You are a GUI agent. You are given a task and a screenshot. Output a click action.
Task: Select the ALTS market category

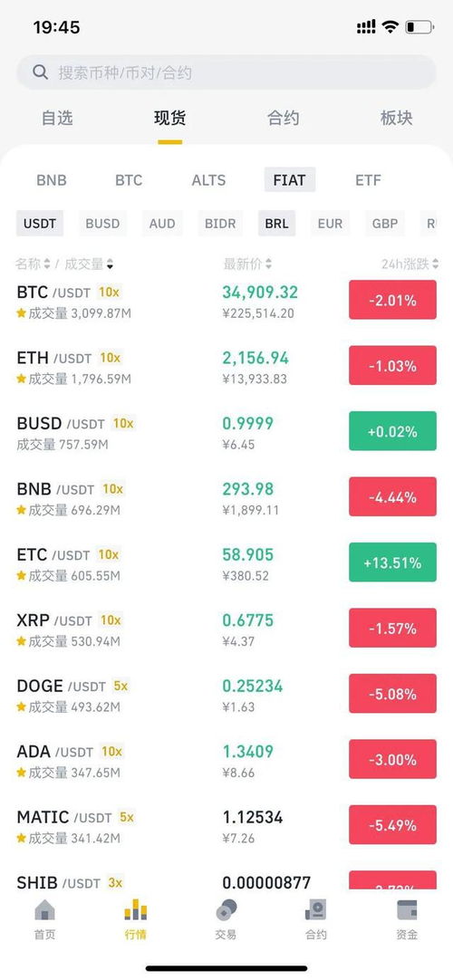pos(208,180)
